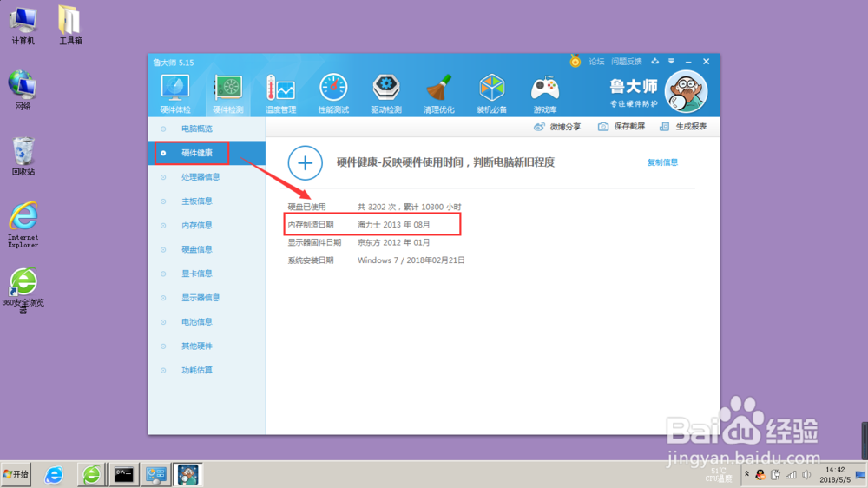Click 生成报表 generate report button
868x488 pixels.
683,126
